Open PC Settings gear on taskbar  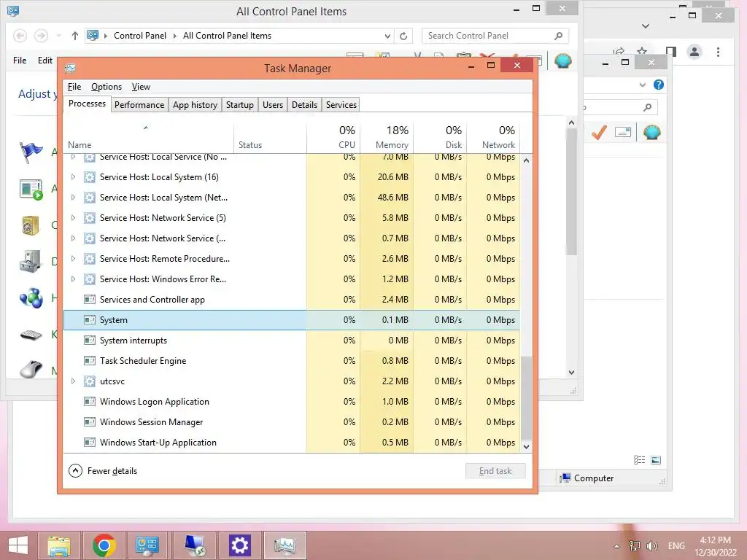(x=239, y=545)
